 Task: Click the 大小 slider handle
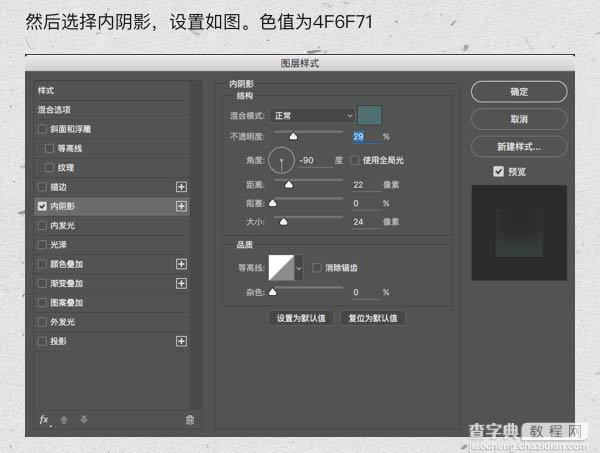click(x=284, y=222)
